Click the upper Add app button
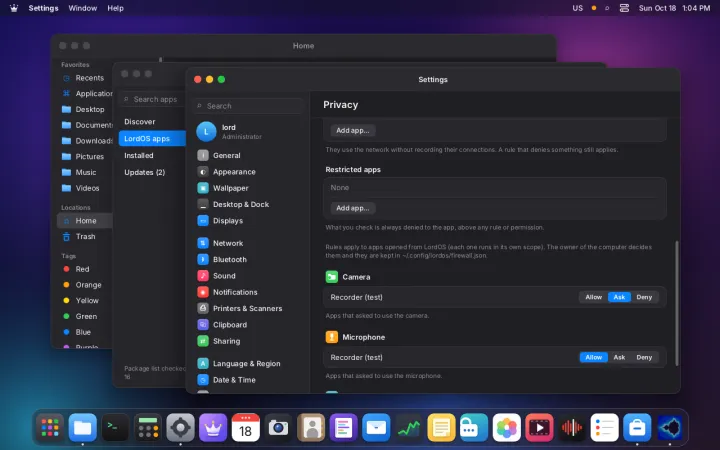Viewport: 720px width, 450px height. (x=353, y=130)
